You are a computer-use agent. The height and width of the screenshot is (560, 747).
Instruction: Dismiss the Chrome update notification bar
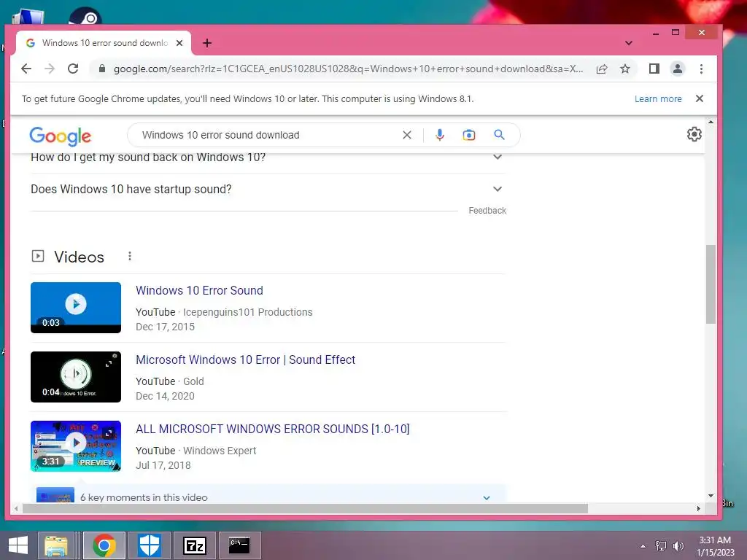[700, 98]
